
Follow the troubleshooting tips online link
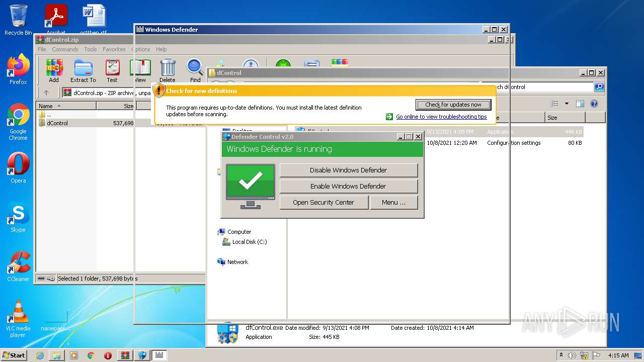coord(441,117)
